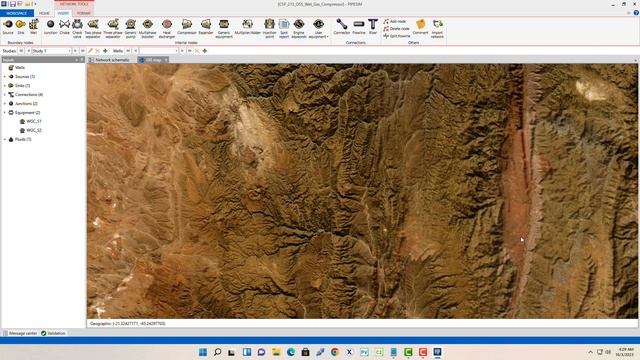Insert an Injection point
The width and height of the screenshot is (640, 360).
[x=269, y=29]
